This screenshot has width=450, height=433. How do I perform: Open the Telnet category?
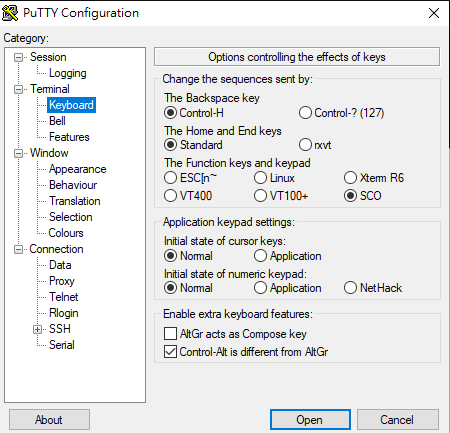click(x=63, y=297)
